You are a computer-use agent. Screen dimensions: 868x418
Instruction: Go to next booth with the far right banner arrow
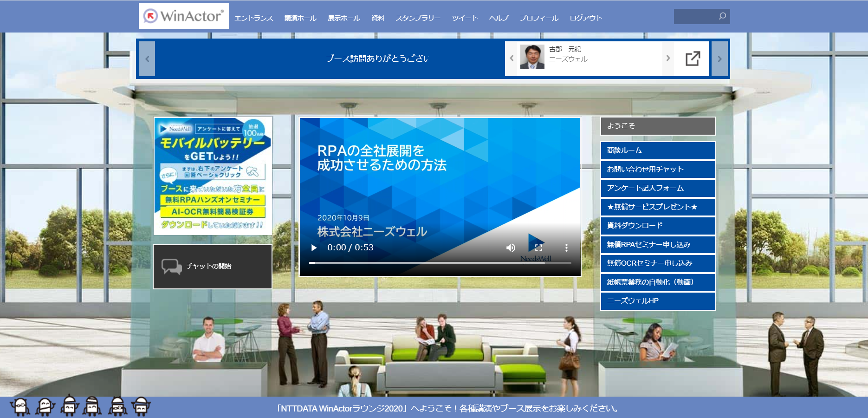[719, 59]
